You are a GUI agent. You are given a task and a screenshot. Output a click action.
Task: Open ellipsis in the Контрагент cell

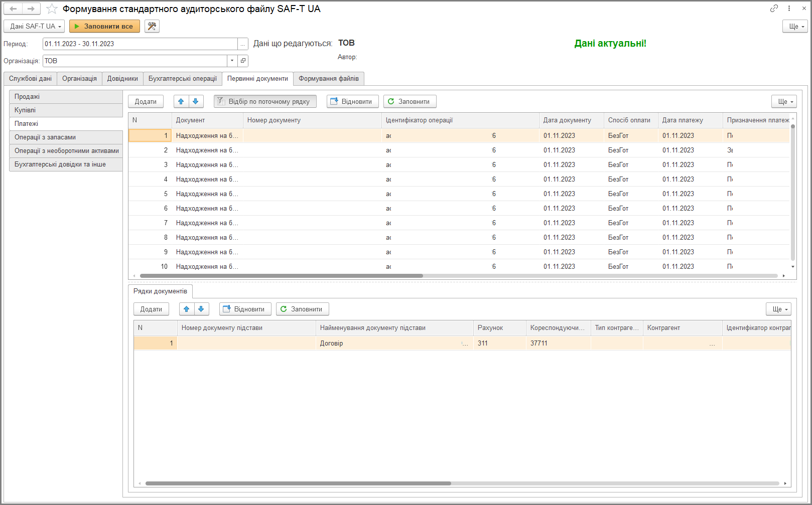(712, 344)
